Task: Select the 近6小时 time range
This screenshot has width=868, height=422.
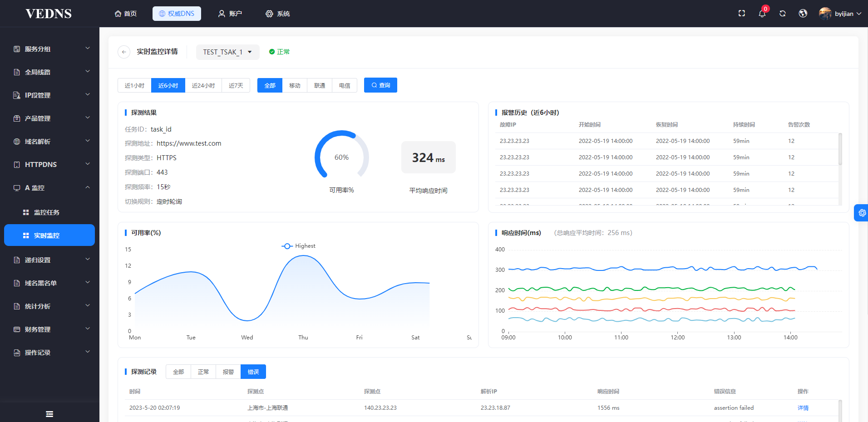Action: (x=168, y=85)
